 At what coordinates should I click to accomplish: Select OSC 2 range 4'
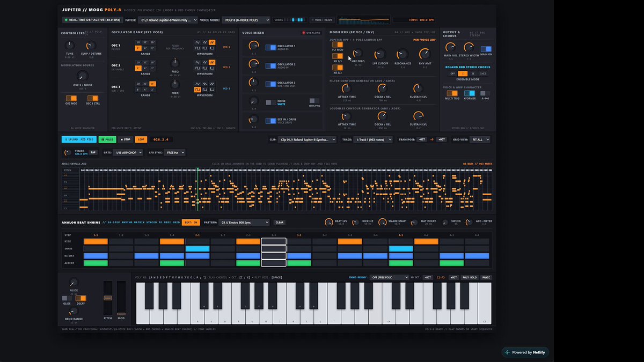coord(145,68)
